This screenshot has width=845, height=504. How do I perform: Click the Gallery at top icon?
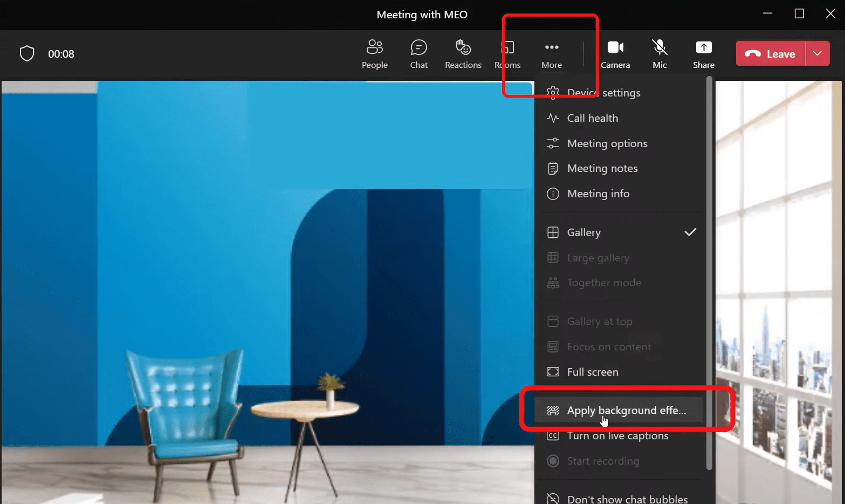click(x=553, y=321)
